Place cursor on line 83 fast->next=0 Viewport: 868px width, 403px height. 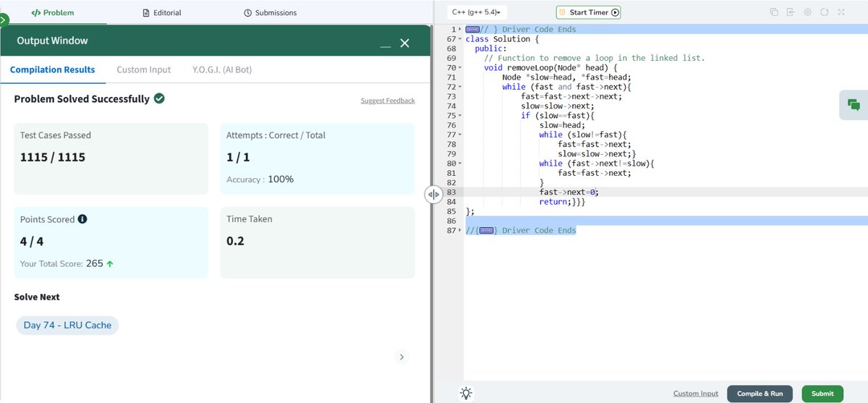[569, 192]
